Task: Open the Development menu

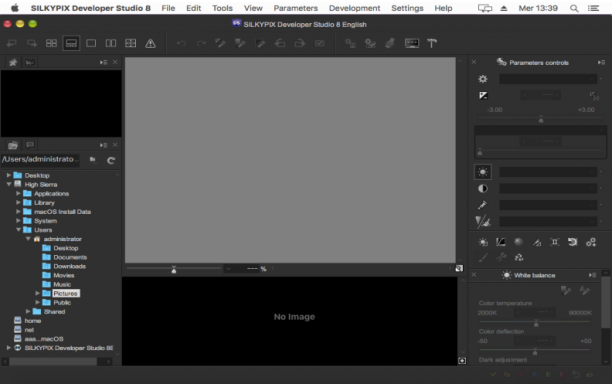Action: click(x=354, y=8)
